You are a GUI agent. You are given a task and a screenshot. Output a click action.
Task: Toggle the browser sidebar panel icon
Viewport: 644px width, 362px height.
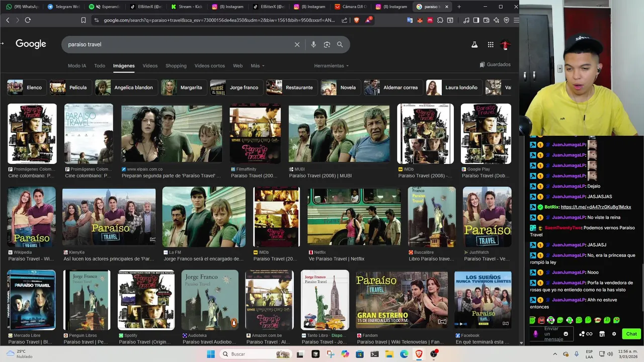coord(476,20)
